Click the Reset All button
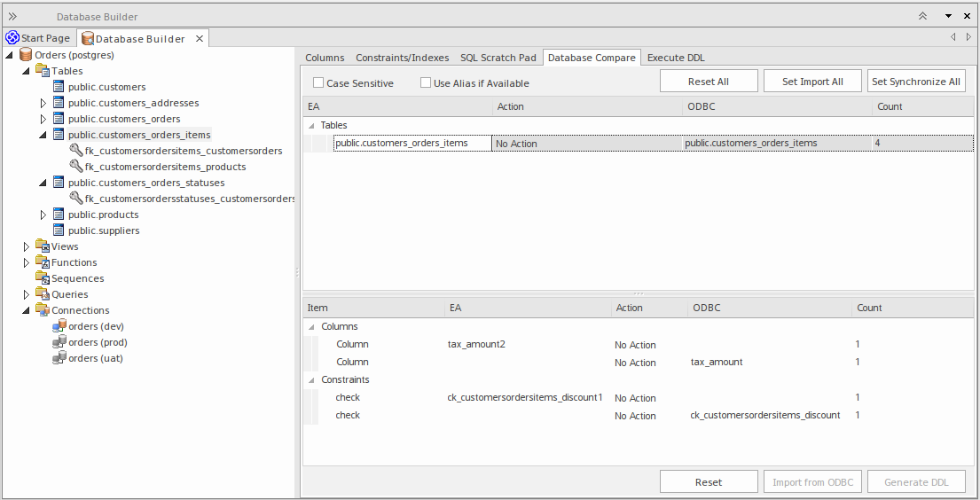The width and height of the screenshot is (980, 500). [708, 82]
